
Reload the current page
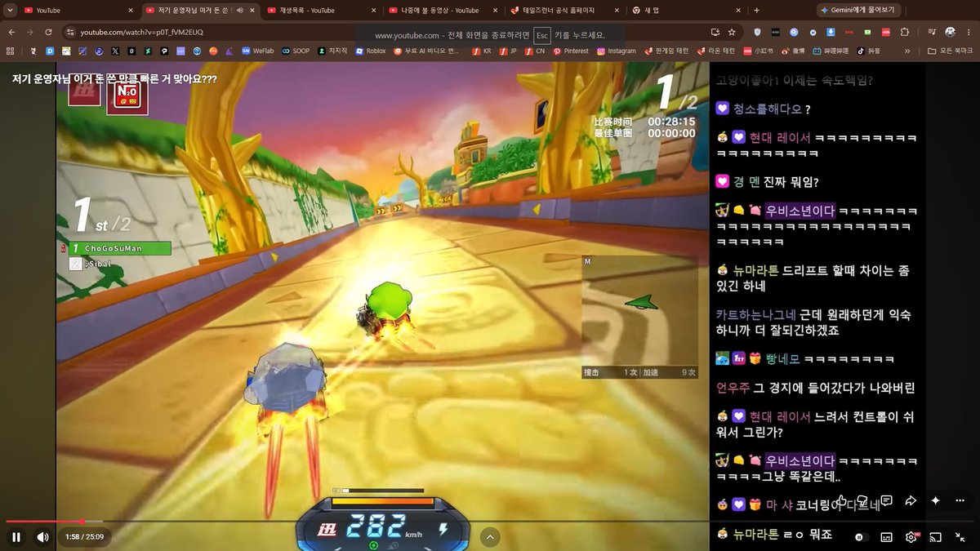point(48,32)
